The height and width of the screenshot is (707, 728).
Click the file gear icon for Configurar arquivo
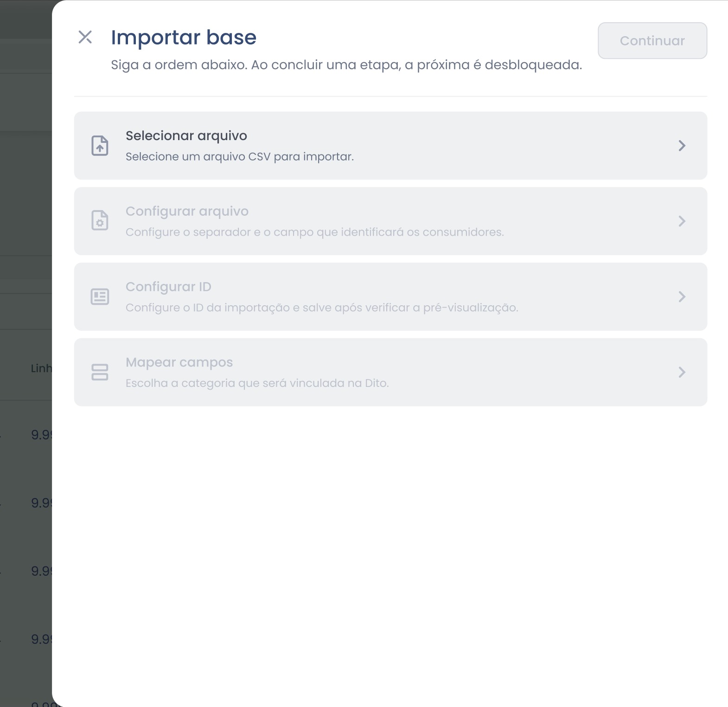point(100,221)
